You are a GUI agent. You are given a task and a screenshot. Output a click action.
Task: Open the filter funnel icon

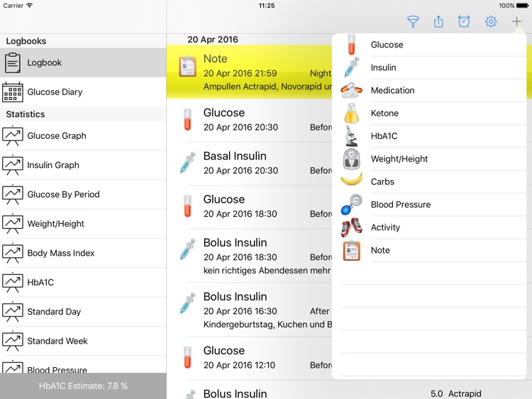[413, 22]
